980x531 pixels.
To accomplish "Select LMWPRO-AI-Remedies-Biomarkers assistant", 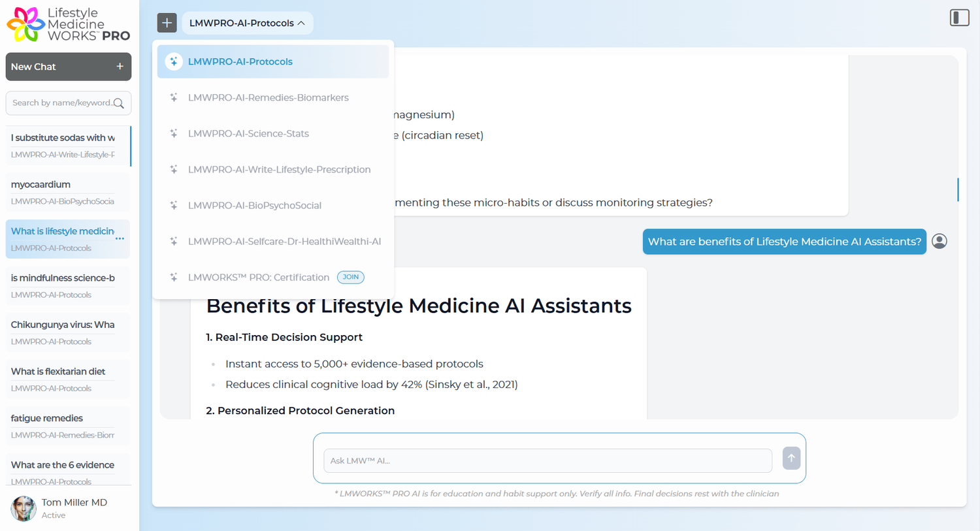I will pos(273,97).
